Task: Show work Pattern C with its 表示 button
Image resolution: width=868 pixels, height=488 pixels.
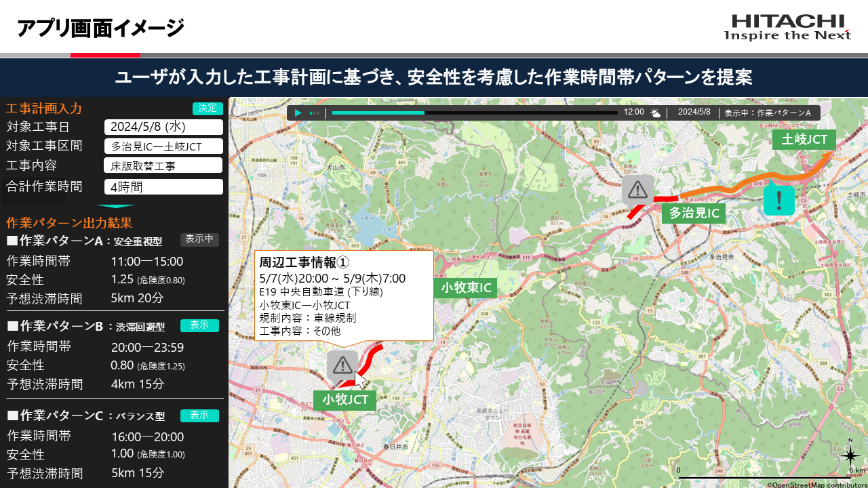Action: pos(199,415)
